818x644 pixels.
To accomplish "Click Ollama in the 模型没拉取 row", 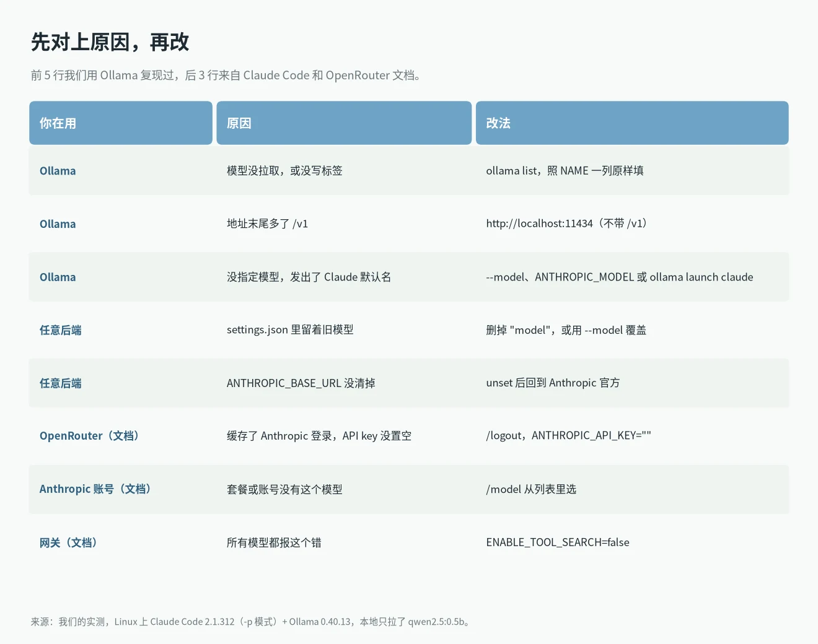I will coord(58,171).
